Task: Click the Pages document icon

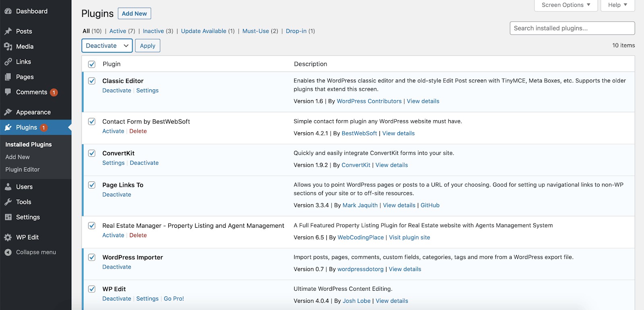Action: click(x=8, y=77)
